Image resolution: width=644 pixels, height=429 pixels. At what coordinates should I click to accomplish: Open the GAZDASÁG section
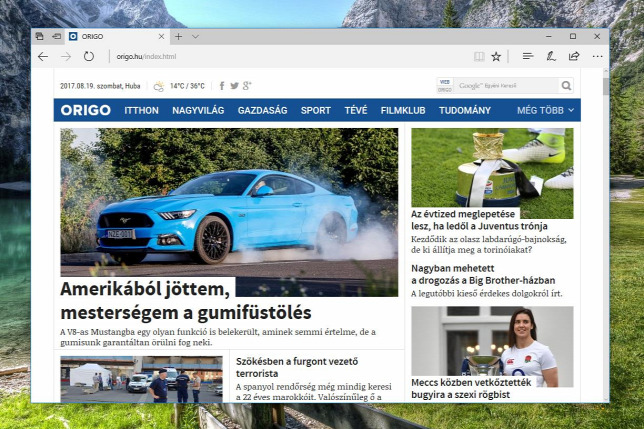tap(262, 110)
